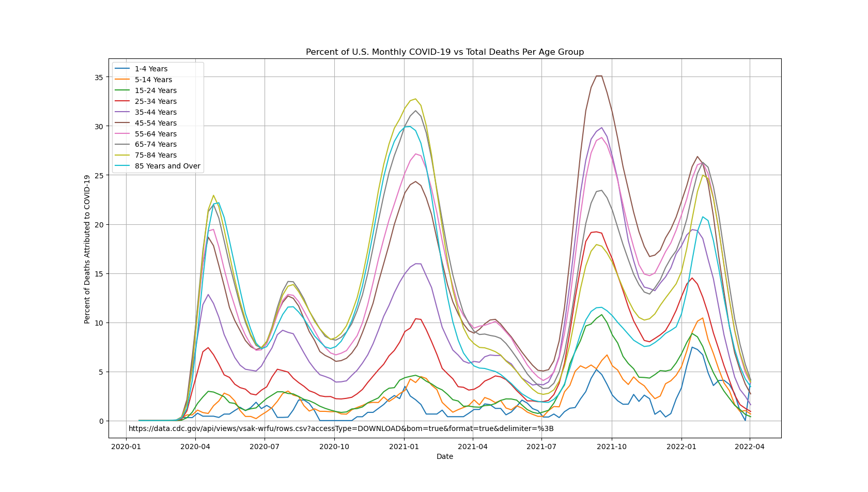
Task: Click the '1-4 Years' legend entry
Action: pos(151,69)
